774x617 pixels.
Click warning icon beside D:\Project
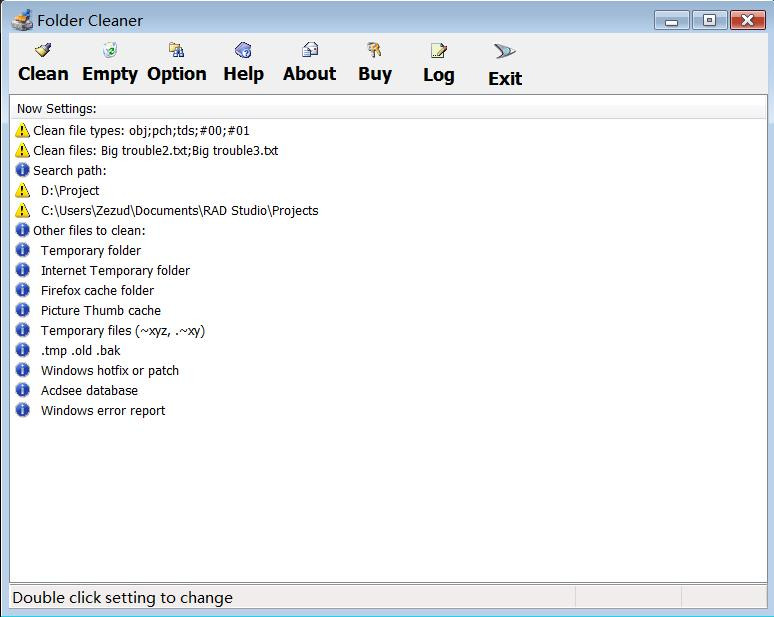[x=22, y=190]
